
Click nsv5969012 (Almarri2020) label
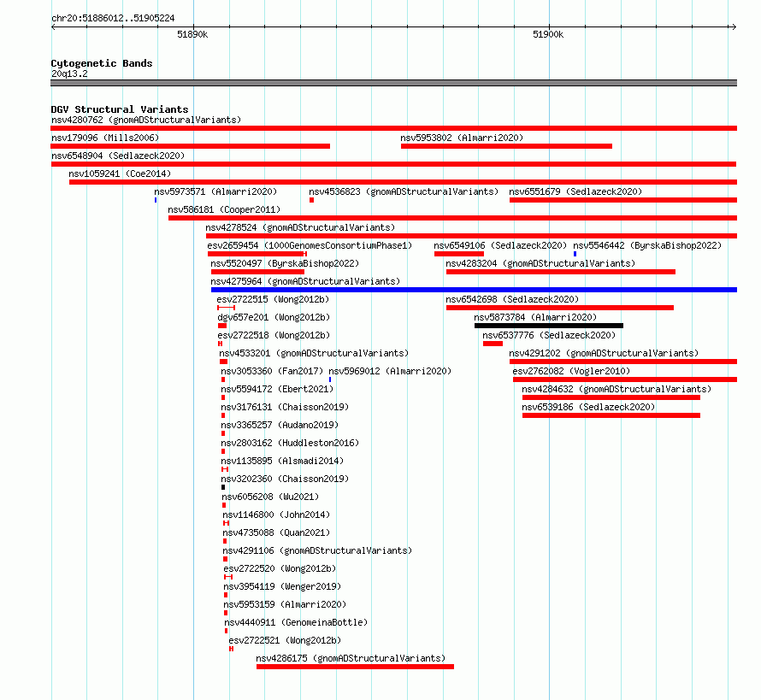coord(390,371)
